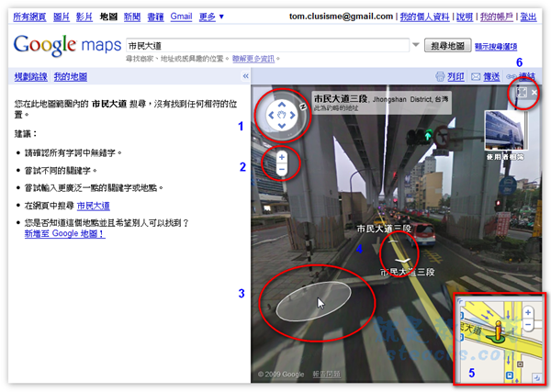Switch to 所有網頁 in the top navigation
This screenshot has height=392, width=551.
[29, 17]
